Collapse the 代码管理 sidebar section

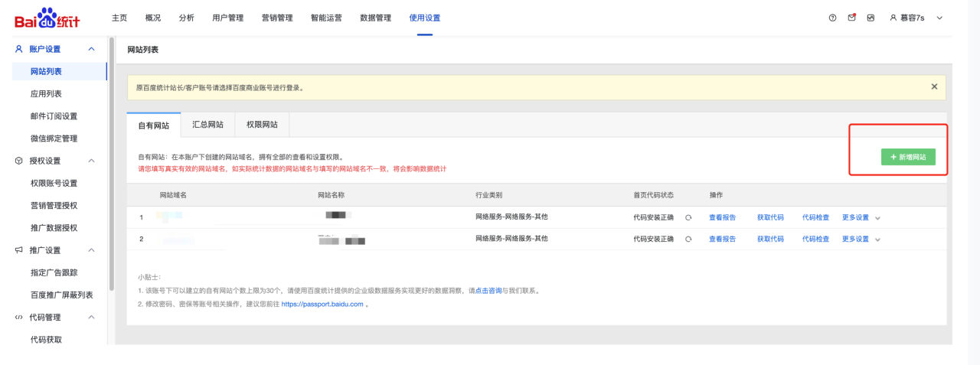point(91,317)
